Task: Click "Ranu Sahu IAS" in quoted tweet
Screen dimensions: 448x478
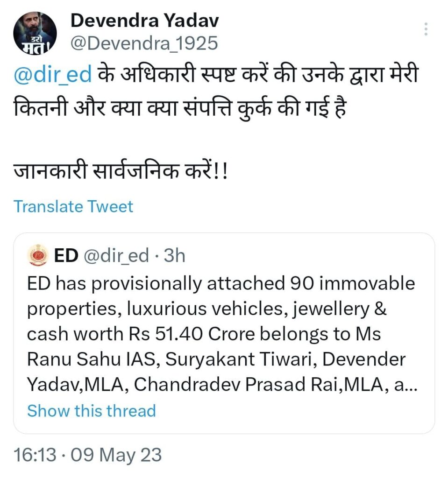Action: pyautogui.click(x=77, y=360)
